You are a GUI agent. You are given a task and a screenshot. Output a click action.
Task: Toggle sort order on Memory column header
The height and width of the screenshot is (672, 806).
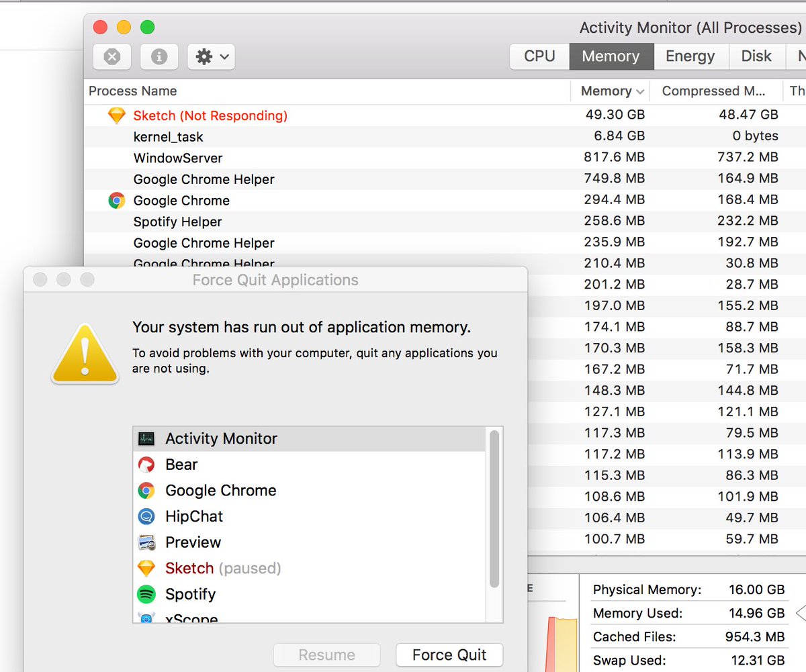click(x=612, y=91)
